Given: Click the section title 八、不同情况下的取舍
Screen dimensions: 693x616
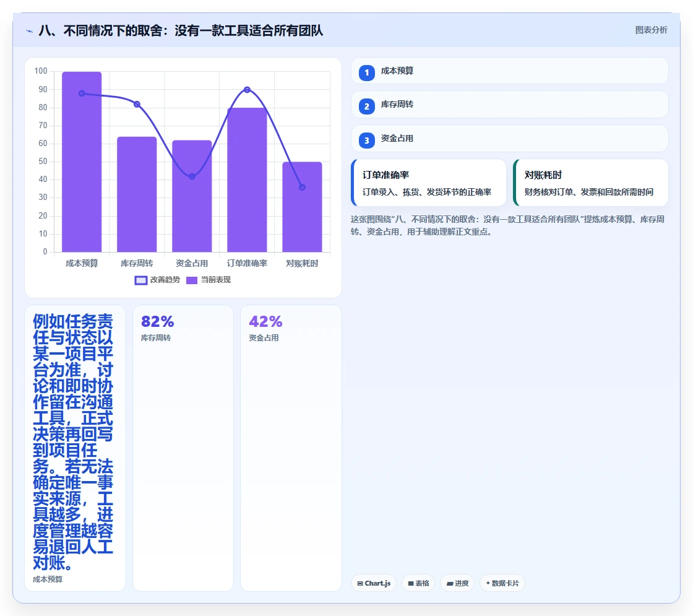Looking at the screenshot, I should pos(181,30).
